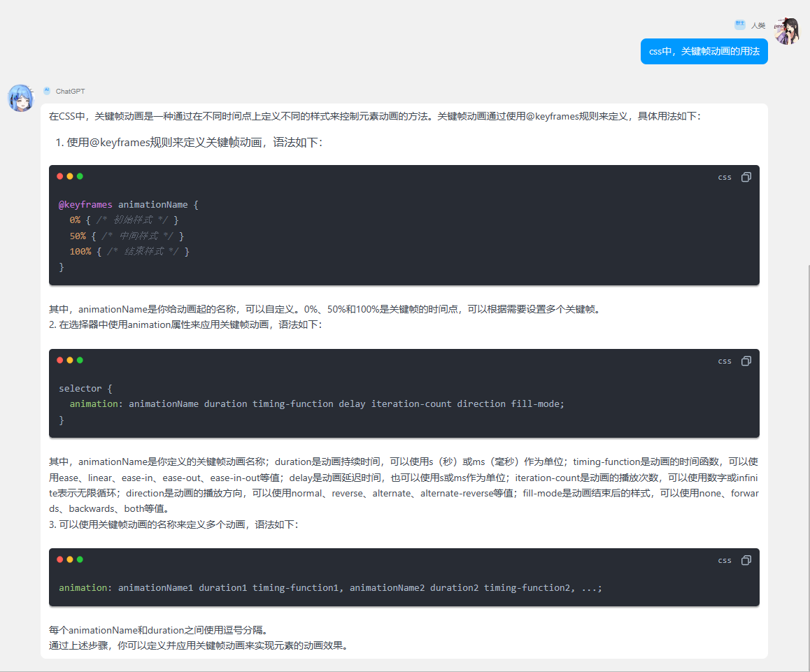Image resolution: width=810 pixels, height=672 pixels.
Task: Click the small icon beside ChatGPT name
Action: pos(47,91)
